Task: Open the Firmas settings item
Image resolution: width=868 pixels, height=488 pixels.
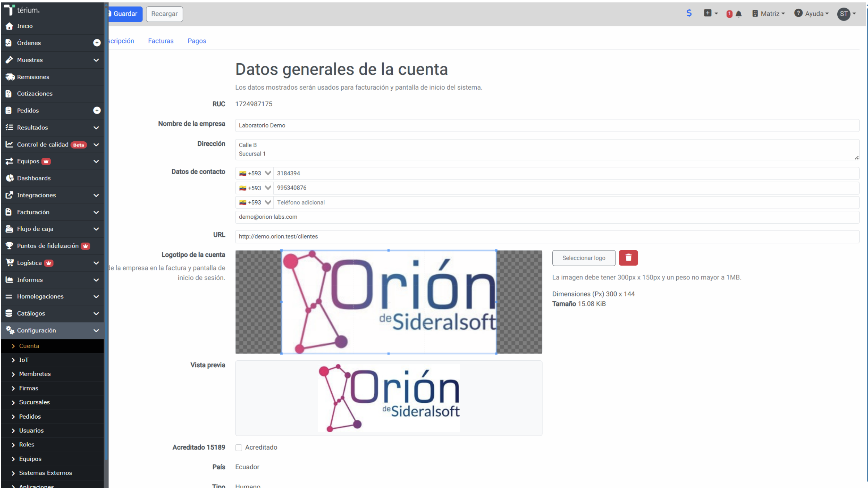Action: point(52,388)
